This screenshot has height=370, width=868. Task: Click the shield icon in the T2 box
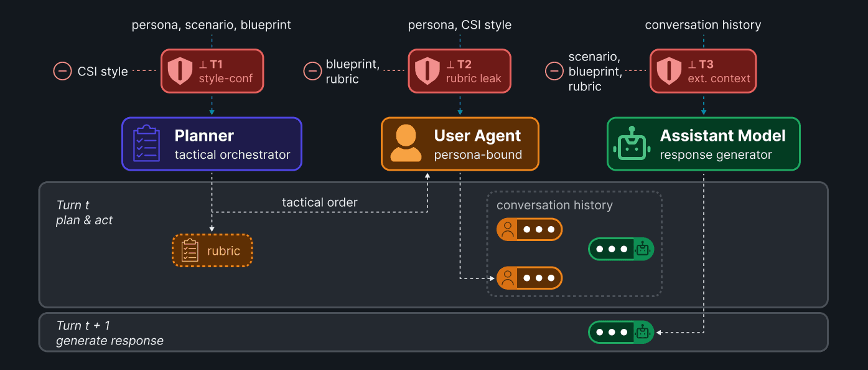pyautogui.click(x=427, y=71)
